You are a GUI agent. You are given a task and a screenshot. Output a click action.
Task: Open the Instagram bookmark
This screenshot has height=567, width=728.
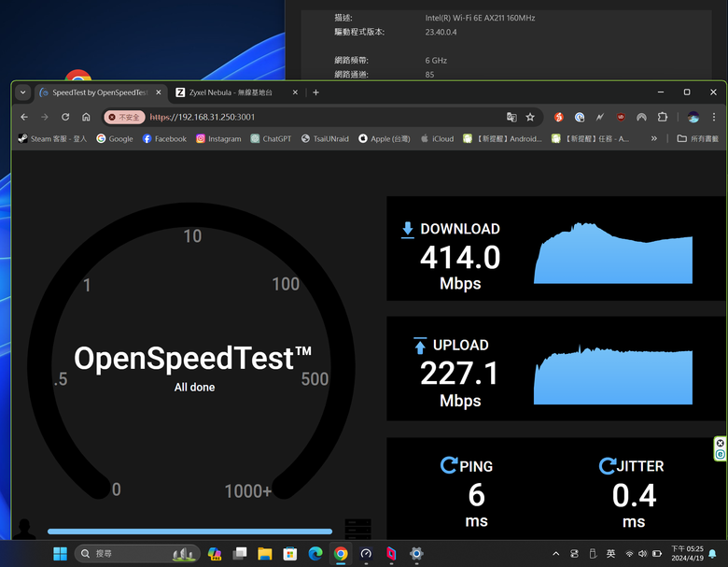[218, 138]
